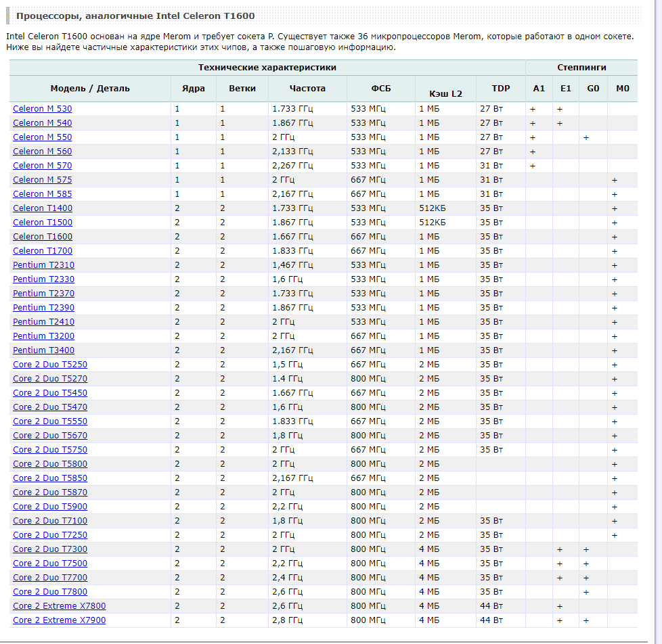Open the Pentium T3400 page
662x644 pixels.
pos(43,350)
